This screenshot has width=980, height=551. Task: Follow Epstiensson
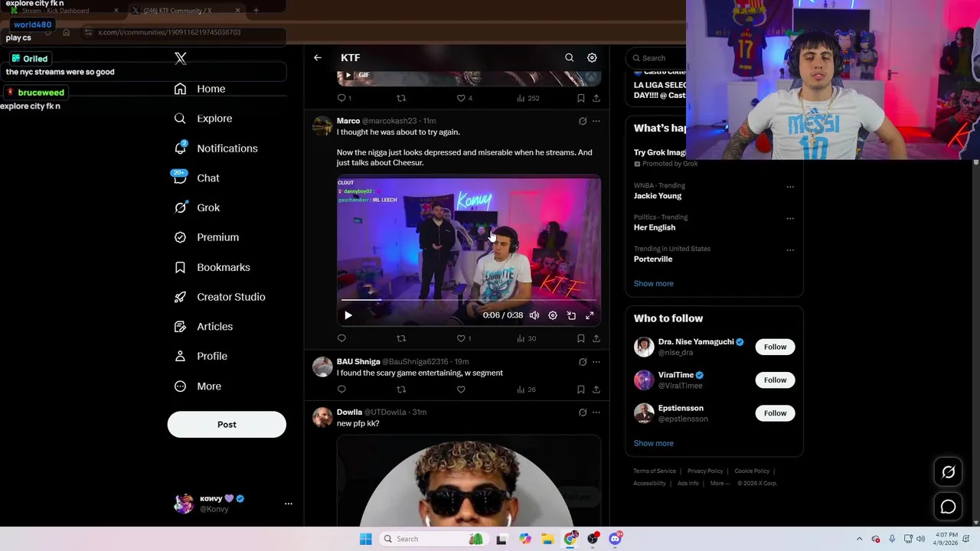click(775, 413)
